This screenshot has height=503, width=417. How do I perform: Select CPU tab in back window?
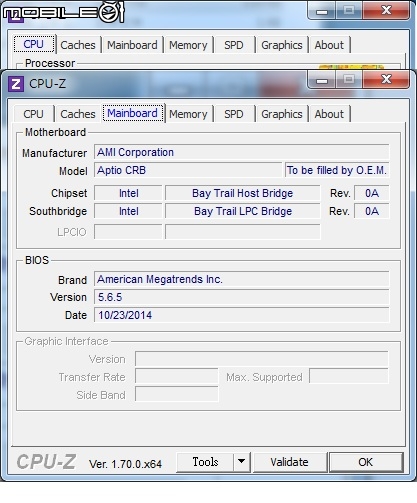(33, 44)
